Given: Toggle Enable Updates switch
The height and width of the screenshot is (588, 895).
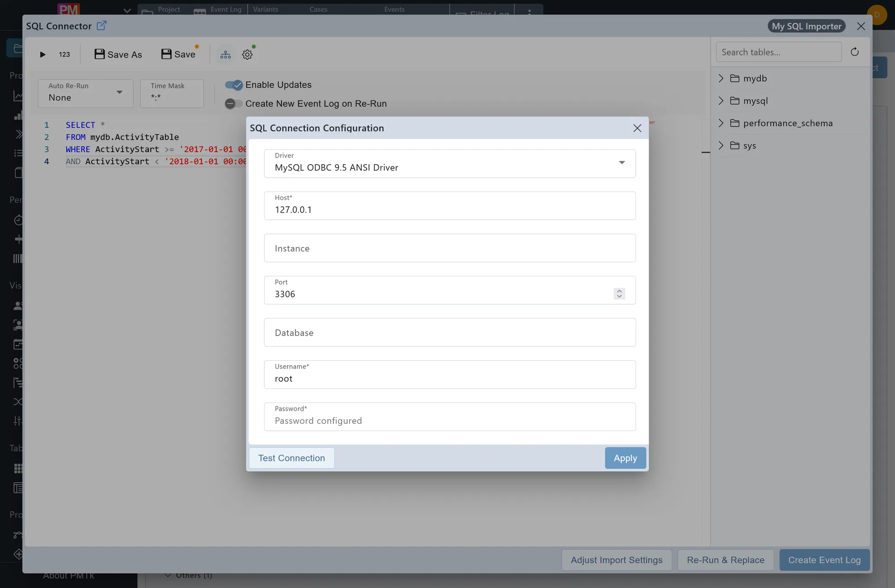Looking at the screenshot, I should point(234,85).
